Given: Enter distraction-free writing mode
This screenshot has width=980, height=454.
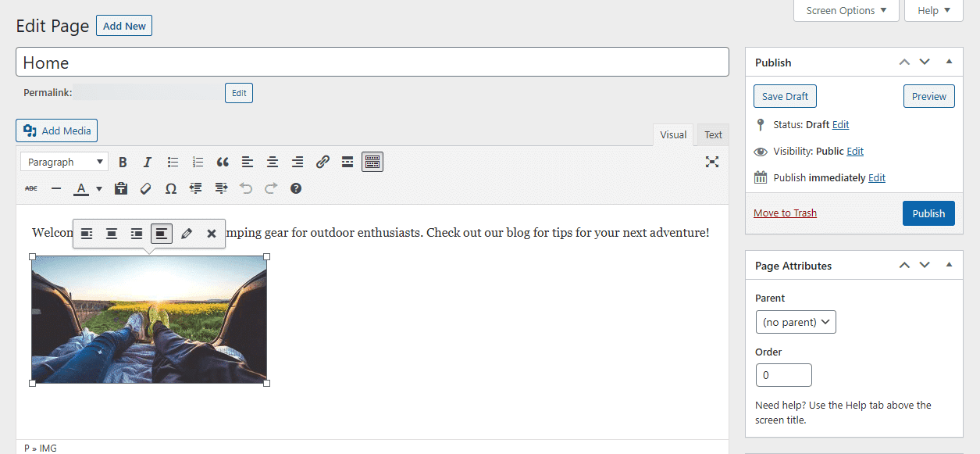Looking at the screenshot, I should [711, 162].
